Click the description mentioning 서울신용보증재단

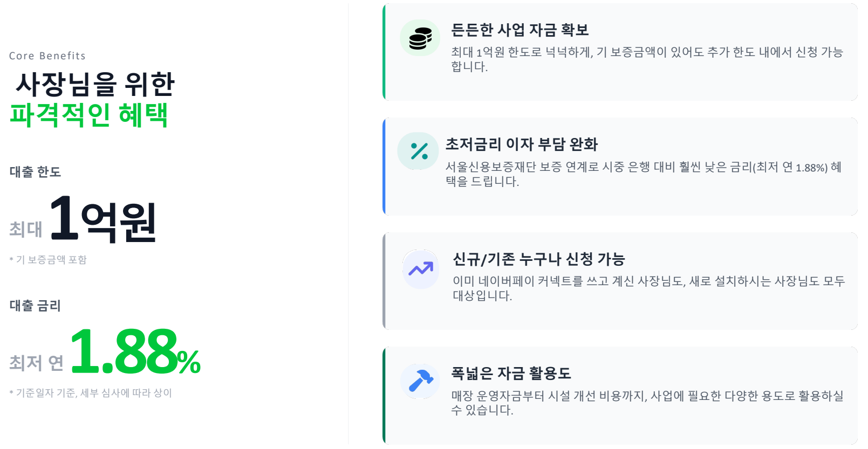pyautogui.click(x=643, y=174)
